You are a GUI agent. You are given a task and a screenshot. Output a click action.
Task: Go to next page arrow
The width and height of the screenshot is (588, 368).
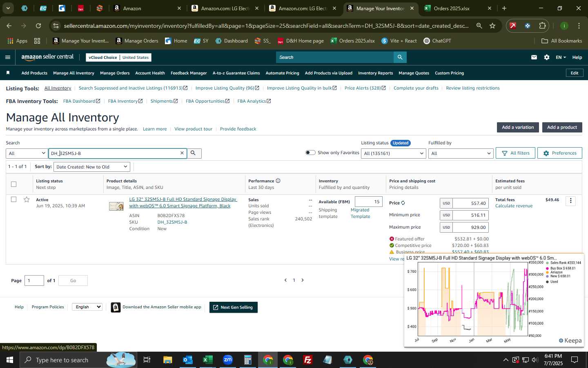(x=303, y=280)
